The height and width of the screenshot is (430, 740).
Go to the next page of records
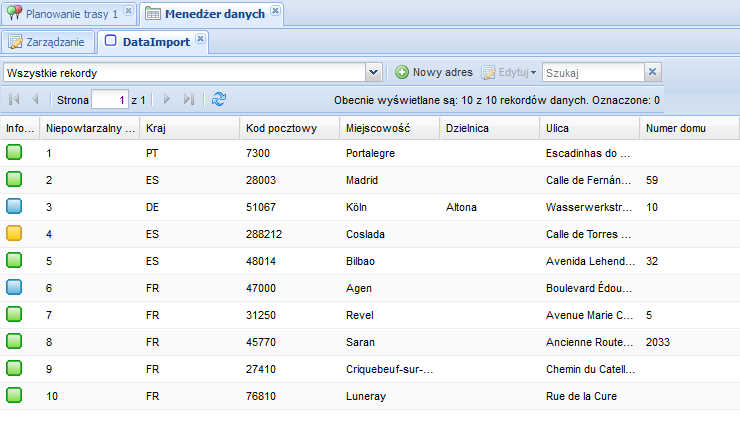pyautogui.click(x=167, y=100)
